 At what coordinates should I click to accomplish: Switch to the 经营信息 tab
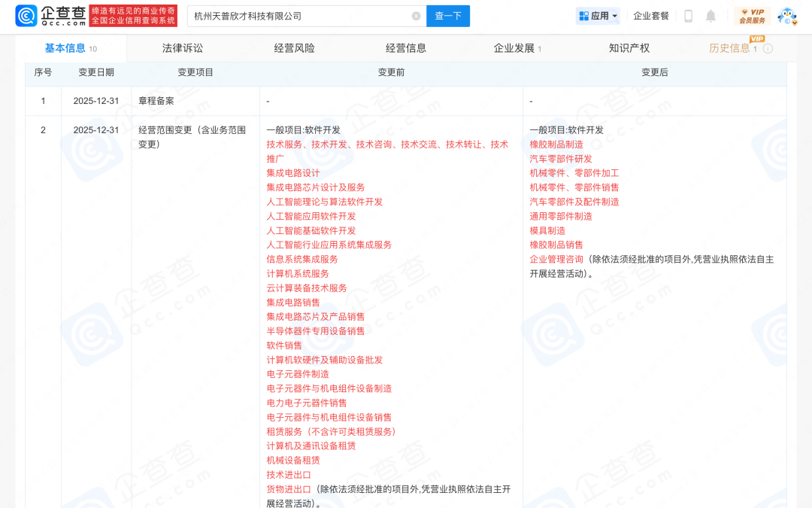point(406,48)
